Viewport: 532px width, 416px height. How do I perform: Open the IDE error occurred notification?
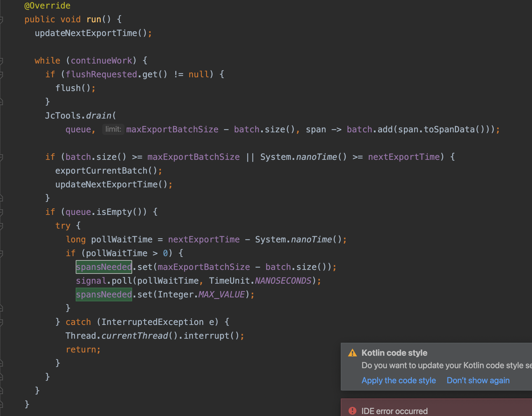[436, 407]
